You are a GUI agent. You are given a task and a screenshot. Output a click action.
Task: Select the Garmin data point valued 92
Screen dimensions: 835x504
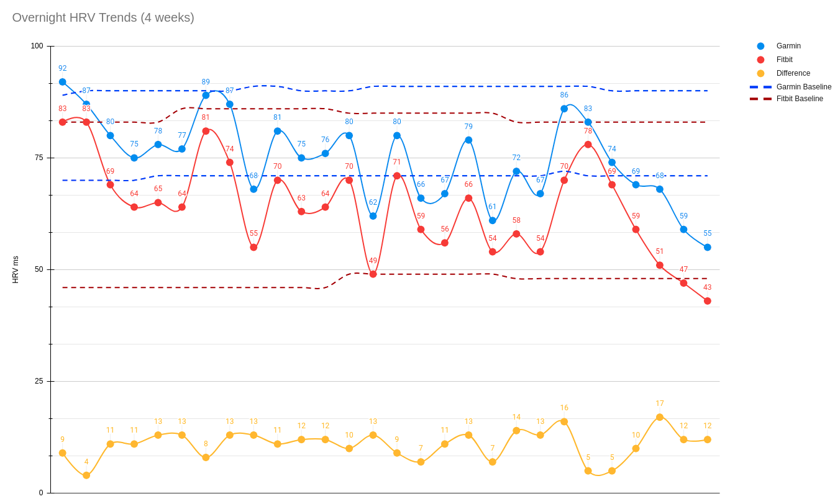tap(63, 82)
